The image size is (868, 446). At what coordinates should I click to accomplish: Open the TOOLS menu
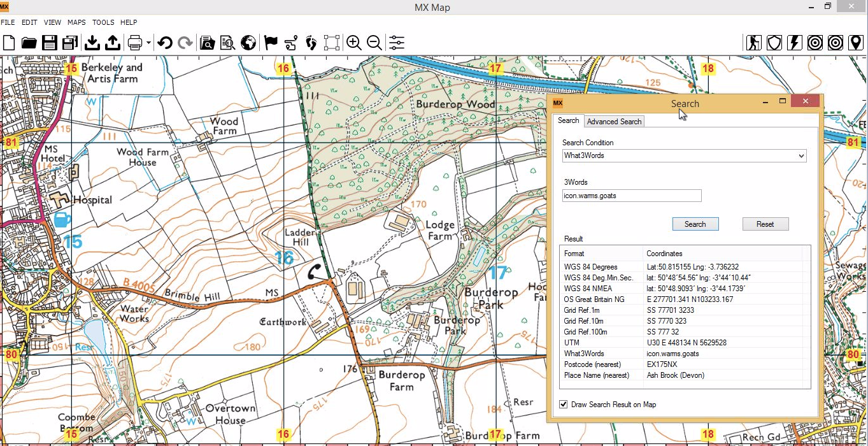pos(103,22)
